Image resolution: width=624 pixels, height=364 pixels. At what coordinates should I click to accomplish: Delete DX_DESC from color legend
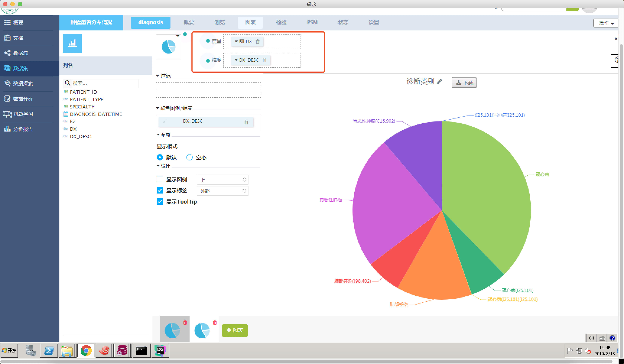click(246, 122)
